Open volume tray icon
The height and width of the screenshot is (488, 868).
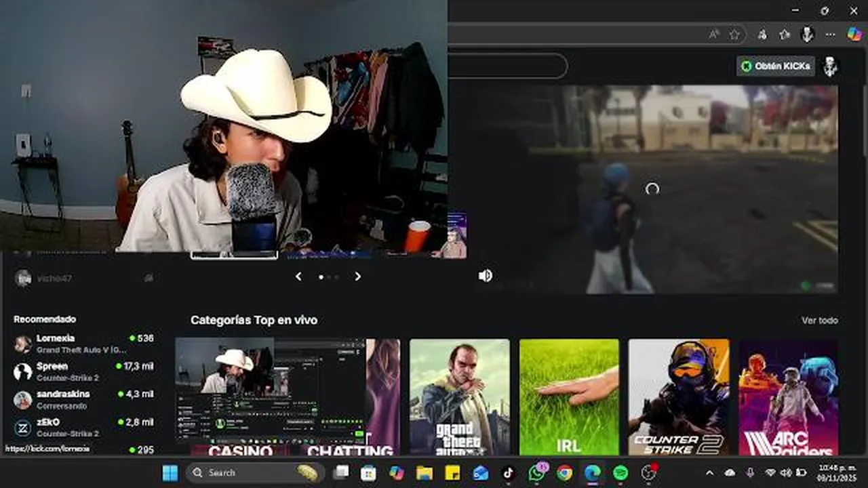(x=786, y=472)
